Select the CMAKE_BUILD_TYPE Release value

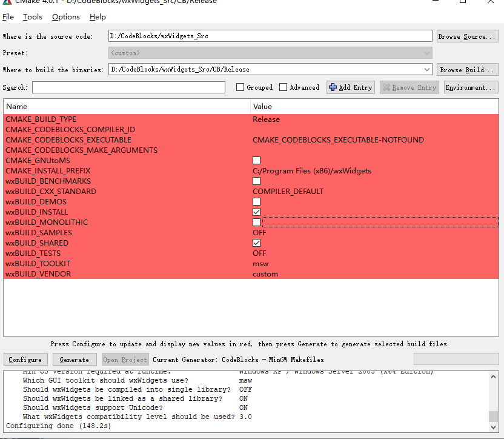[266, 119]
